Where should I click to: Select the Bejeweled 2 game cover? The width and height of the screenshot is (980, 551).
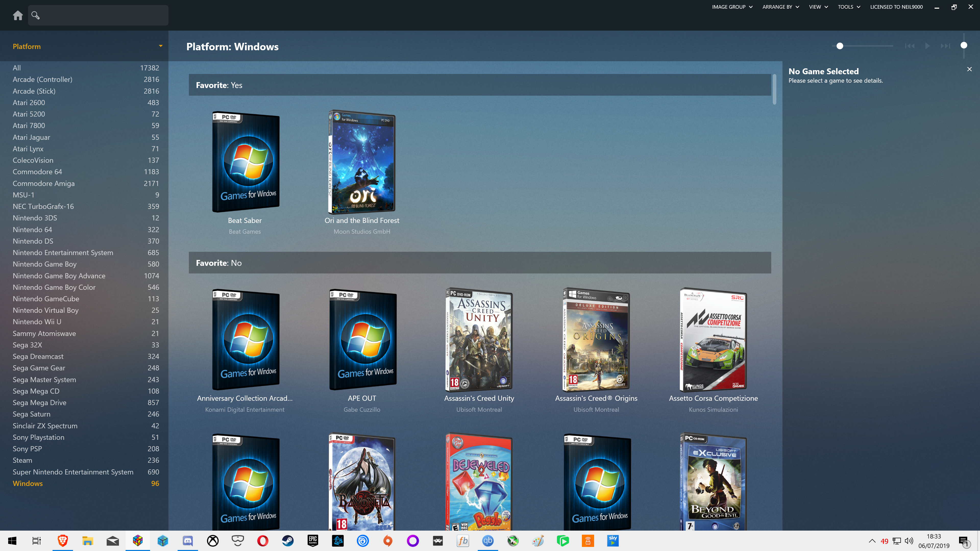(479, 481)
